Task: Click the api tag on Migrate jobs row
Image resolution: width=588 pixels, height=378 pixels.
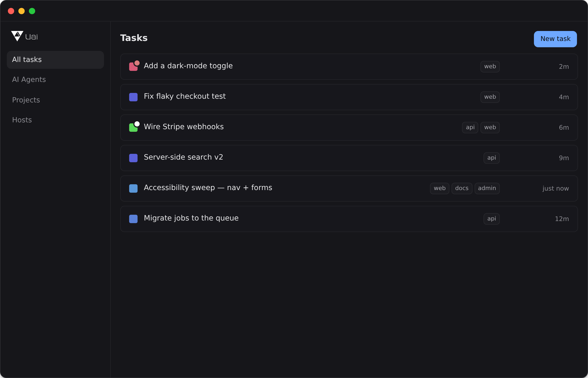Action: (492, 219)
